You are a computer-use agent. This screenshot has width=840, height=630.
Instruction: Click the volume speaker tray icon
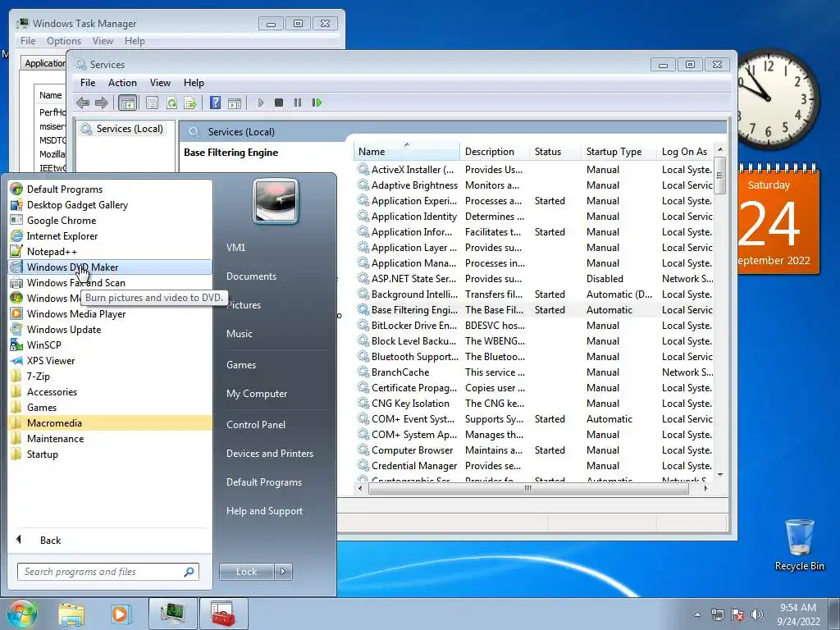coord(756,614)
